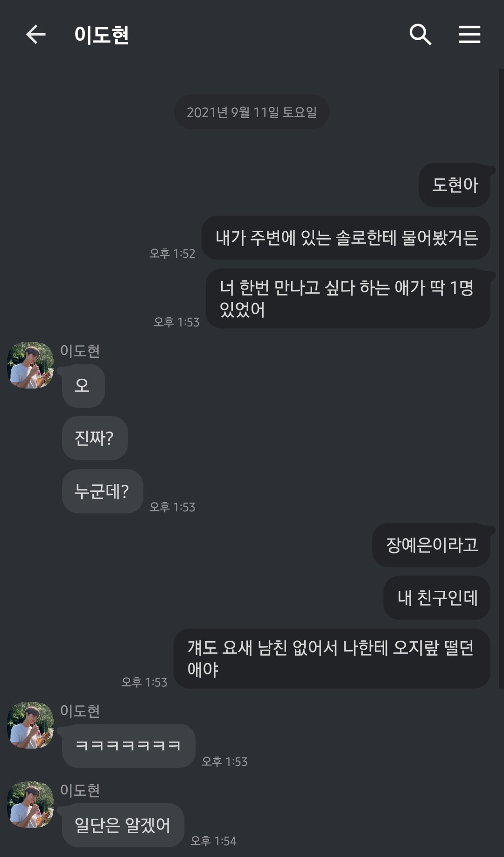Select message starting with 너 한번 만나고
Screen dimensions: 504x857
point(348,298)
